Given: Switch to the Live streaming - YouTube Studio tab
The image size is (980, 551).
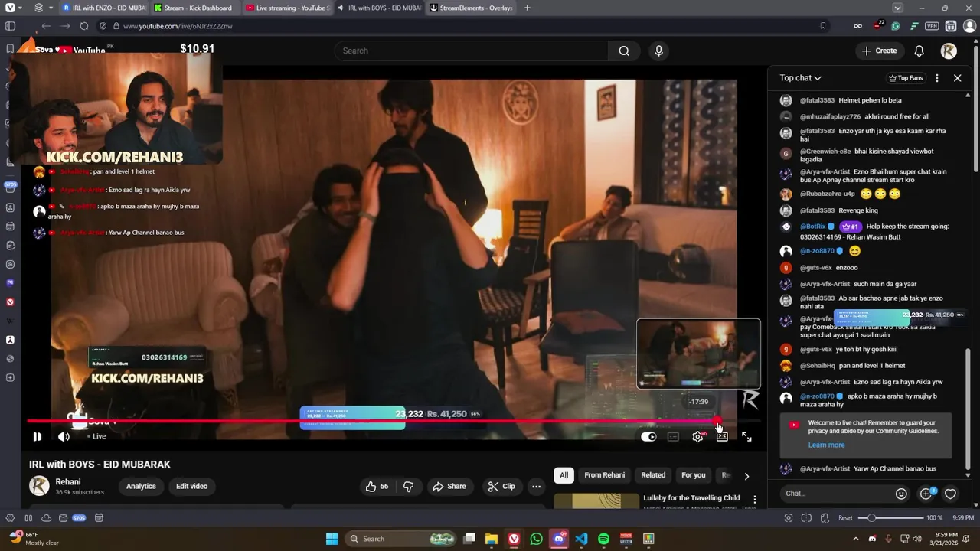Looking at the screenshot, I should (288, 8).
